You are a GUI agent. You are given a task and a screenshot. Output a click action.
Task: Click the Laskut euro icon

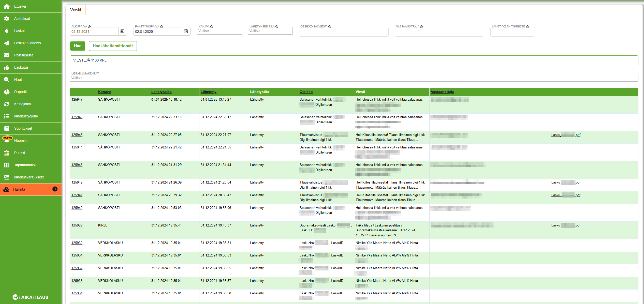pyautogui.click(x=7, y=31)
